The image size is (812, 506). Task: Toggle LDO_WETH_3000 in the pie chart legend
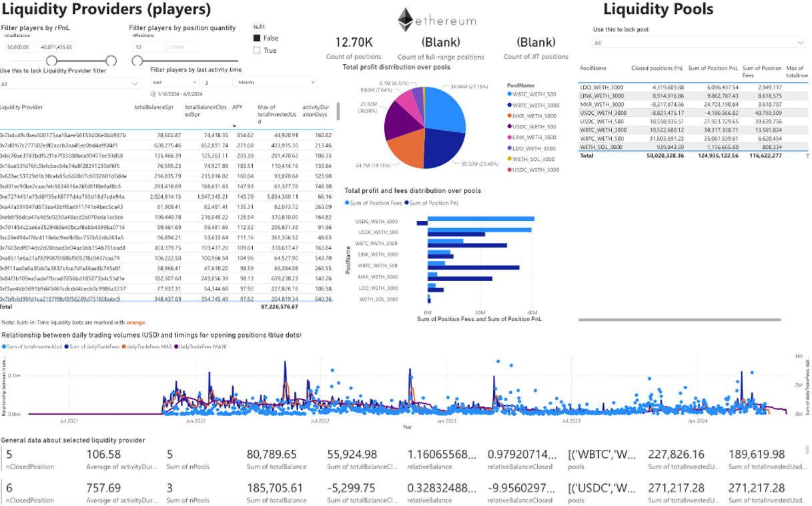530,148
